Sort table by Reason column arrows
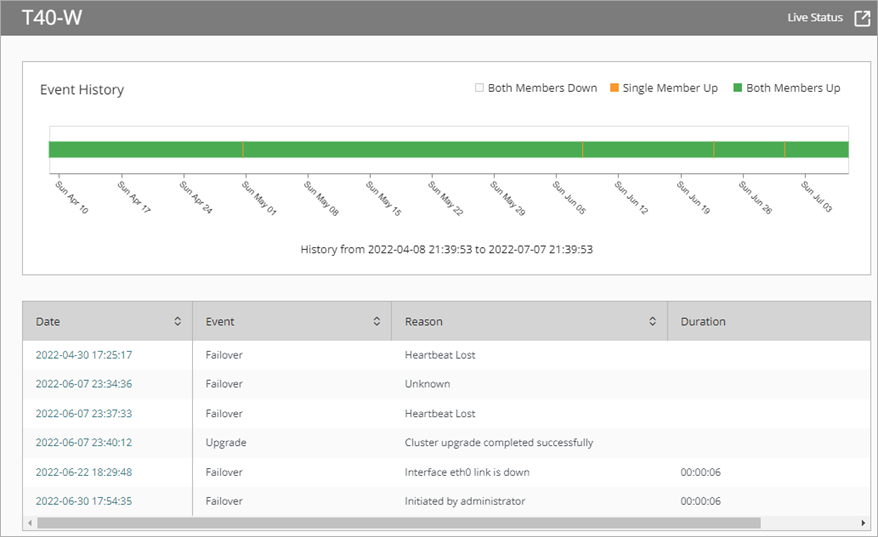The image size is (878, 537). 653,322
